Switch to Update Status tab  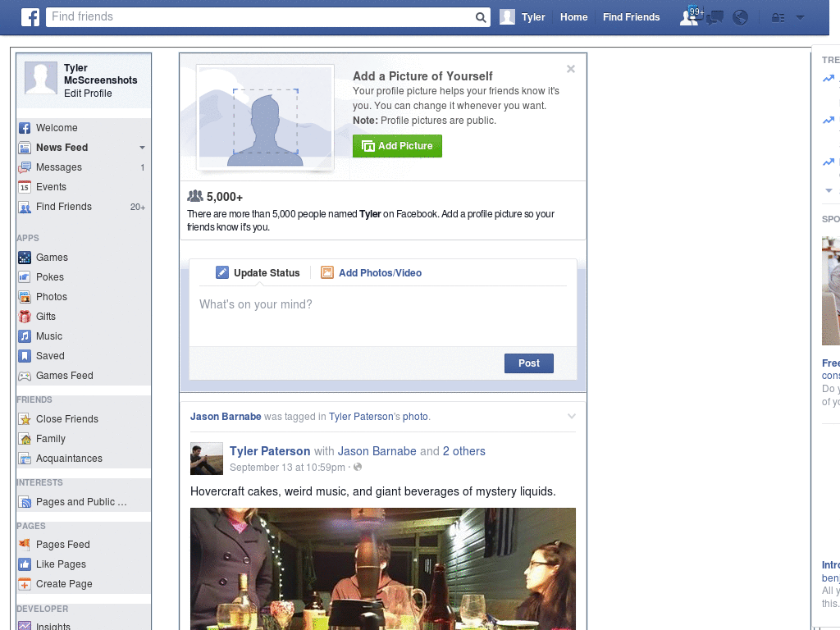(258, 272)
